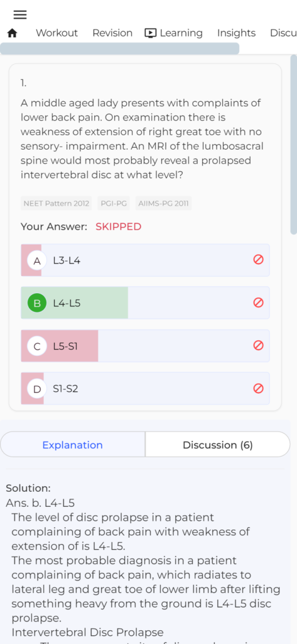Viewport: 297px width, 644px height.
Task: Click the vertical scrollbar on right edge
Action: pyautogui.click(x=294, y=145)
